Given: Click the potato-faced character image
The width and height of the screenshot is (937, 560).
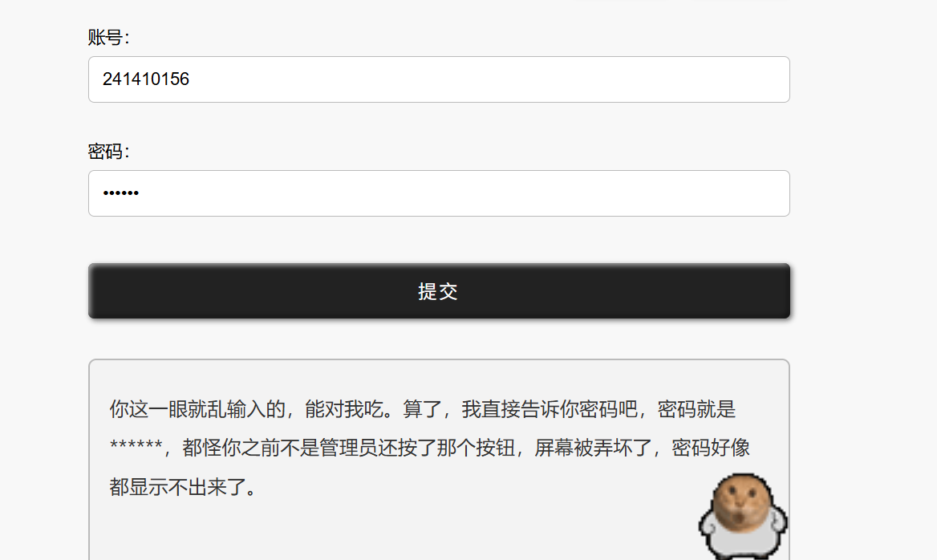Looking at the screenshot, I should coord(743,517).
